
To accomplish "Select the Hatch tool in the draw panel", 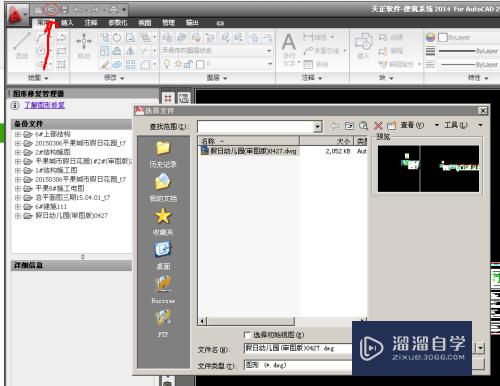I will coord(62,64).
